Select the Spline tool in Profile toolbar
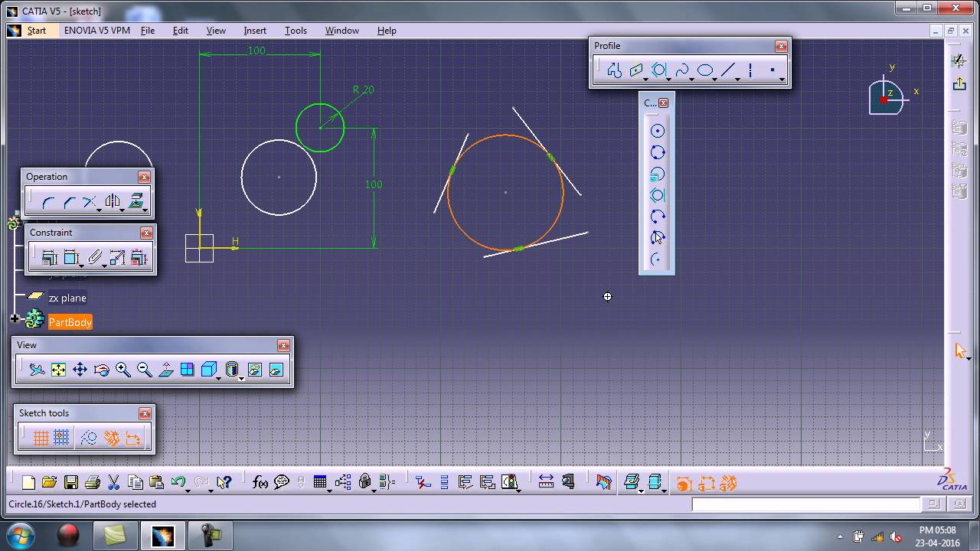This screenshot has width=980, height=551. [x=681, y=70]
